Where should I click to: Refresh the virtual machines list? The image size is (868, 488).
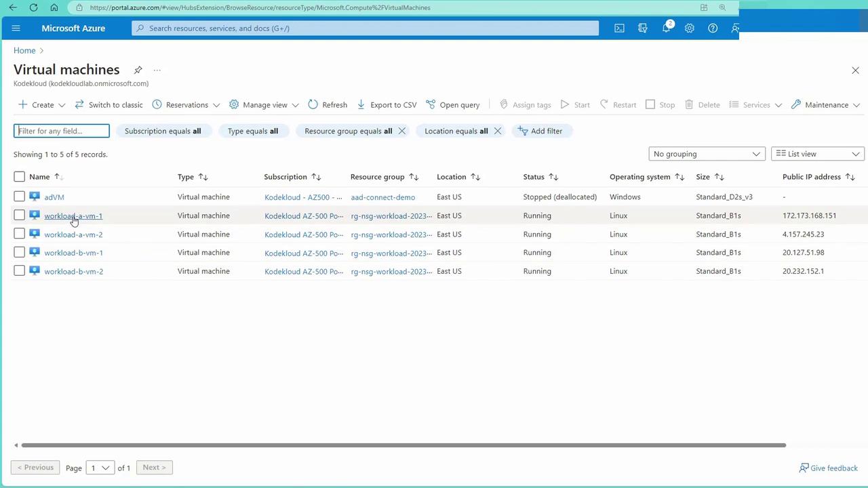click(328, 105)
